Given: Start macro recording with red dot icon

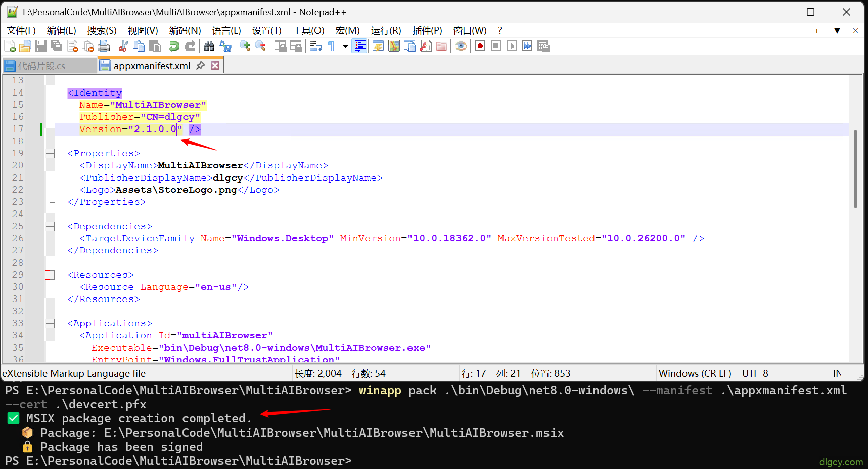Looking at the screenshot, I should click(480, 46).
